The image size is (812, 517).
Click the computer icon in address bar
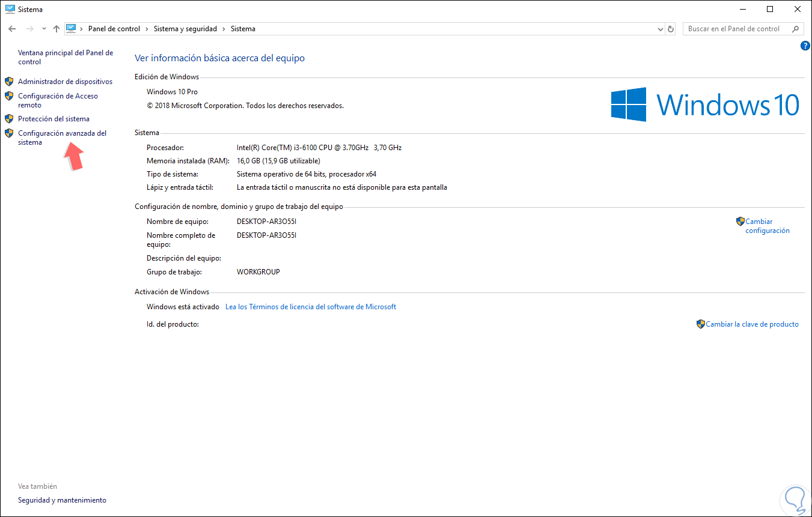pyautogui.click(x=72, y=28)
